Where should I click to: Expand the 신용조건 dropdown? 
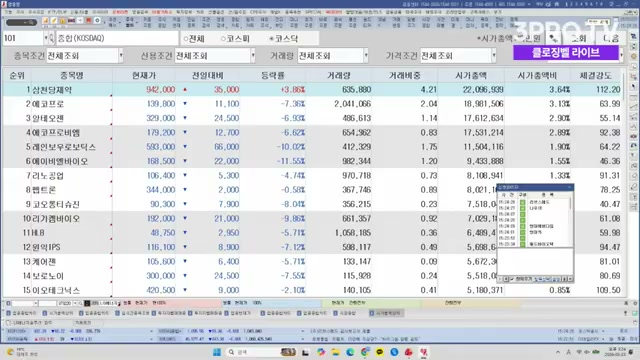coord(253,56)
